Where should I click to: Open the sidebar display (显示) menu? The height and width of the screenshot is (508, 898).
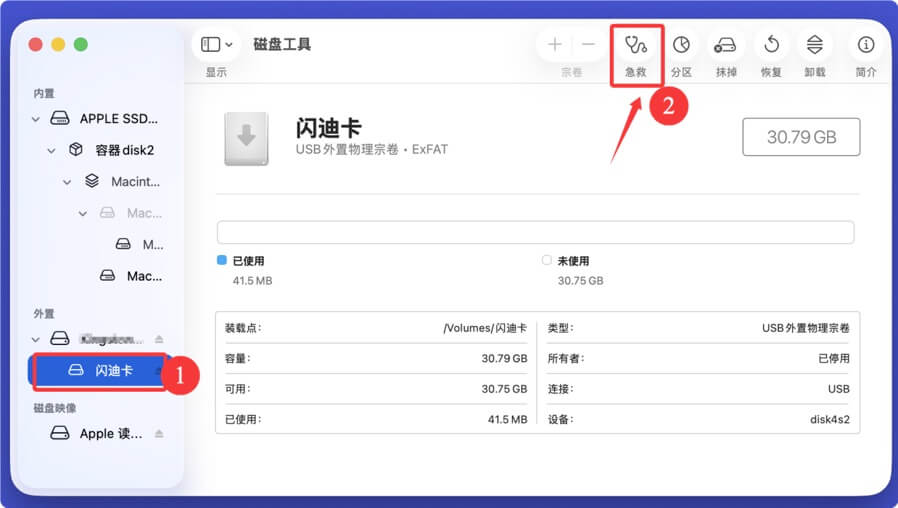[216, 45]
